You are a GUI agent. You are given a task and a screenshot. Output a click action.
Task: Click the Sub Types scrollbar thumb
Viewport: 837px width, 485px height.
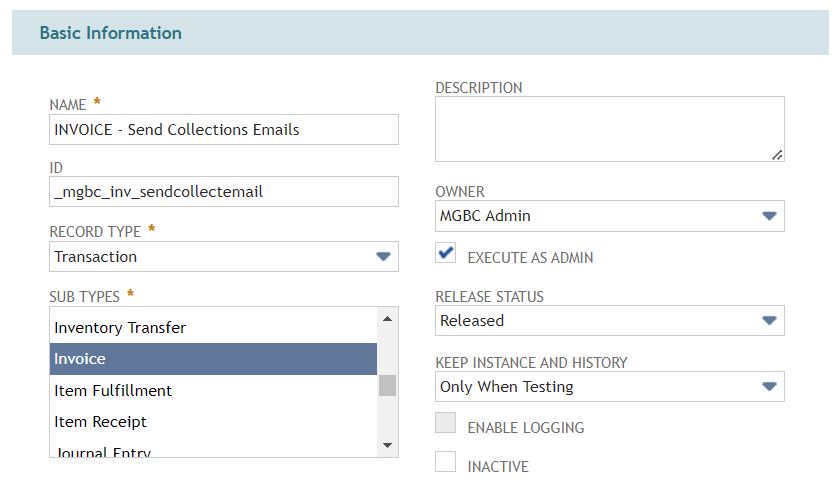point(388,386)
